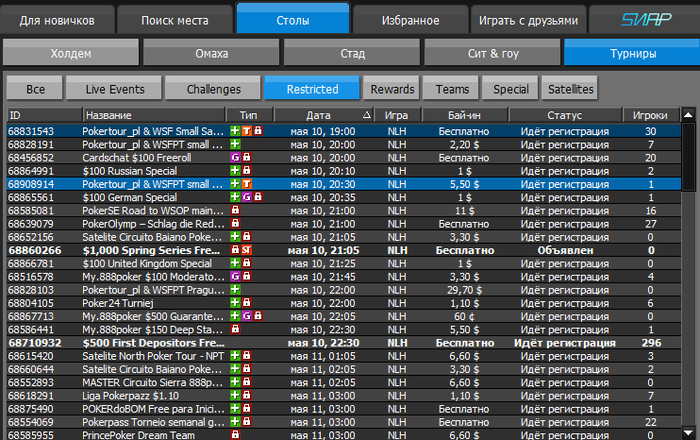This screenshot has height=440, width=700.
Task: Click orange T icon in row 68908914
Action: 246,184
